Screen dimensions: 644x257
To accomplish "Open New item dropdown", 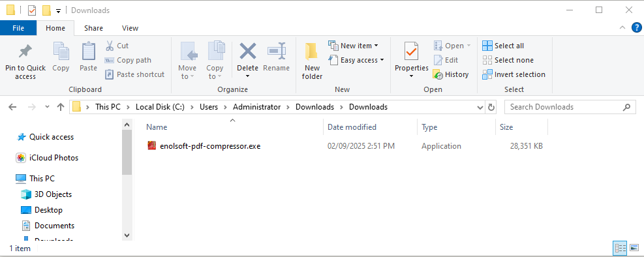I will pos(353,46).
